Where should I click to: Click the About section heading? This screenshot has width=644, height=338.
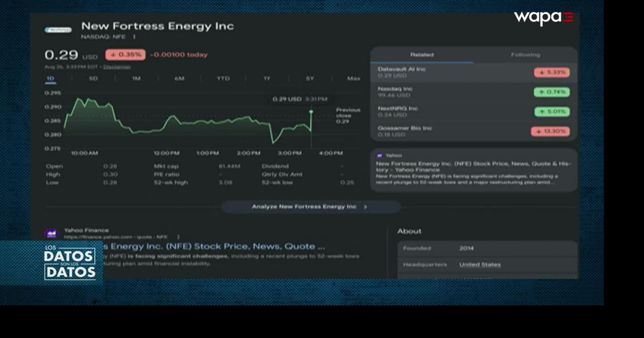pyautogui.click(x=410, y=231)
